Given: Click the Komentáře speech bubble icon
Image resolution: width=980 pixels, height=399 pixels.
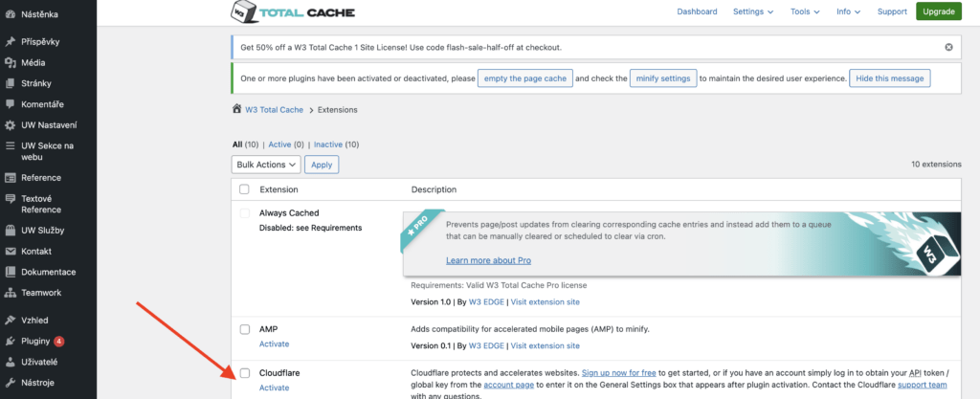Looking at the screenshot, I should coord(10,103).
